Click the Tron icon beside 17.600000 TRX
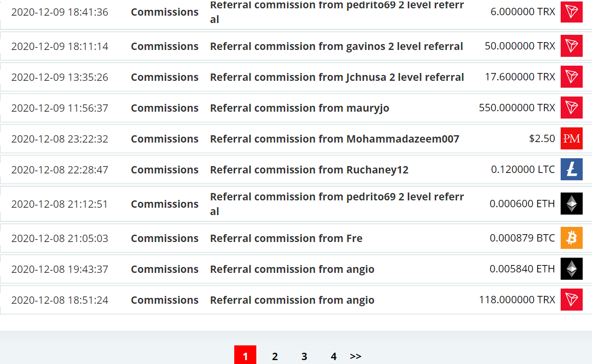592x364 pixels. click(x=571, y=77)
